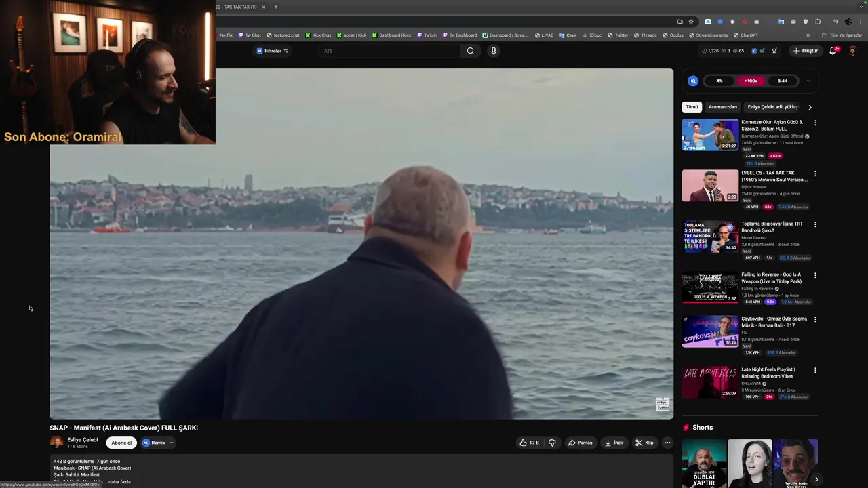Click the 4% vidIQ score pill
Viewport: 868px width, 488px height.
(719, 81)
